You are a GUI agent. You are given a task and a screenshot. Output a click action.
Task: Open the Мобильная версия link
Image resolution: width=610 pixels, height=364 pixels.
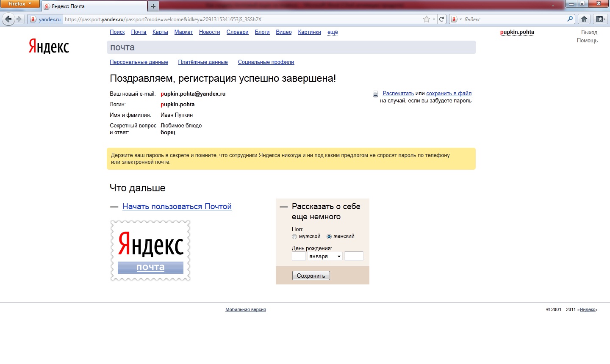246,310
